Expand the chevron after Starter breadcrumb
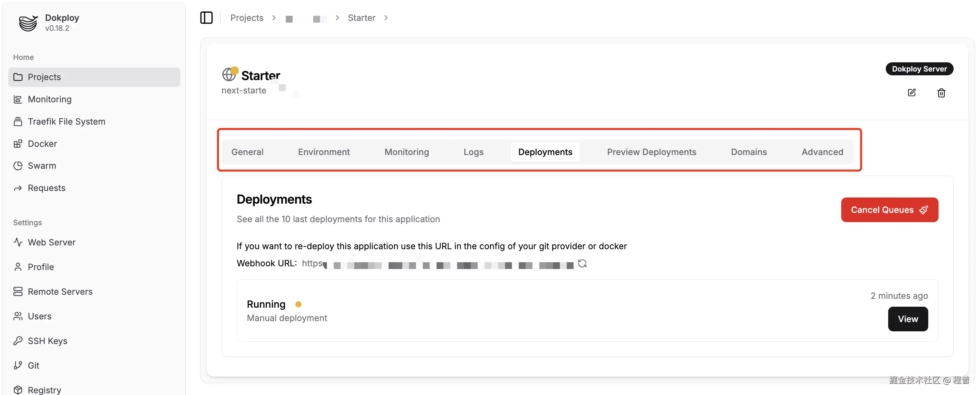Viewport: 980px width, 395px height. [386, 17]
